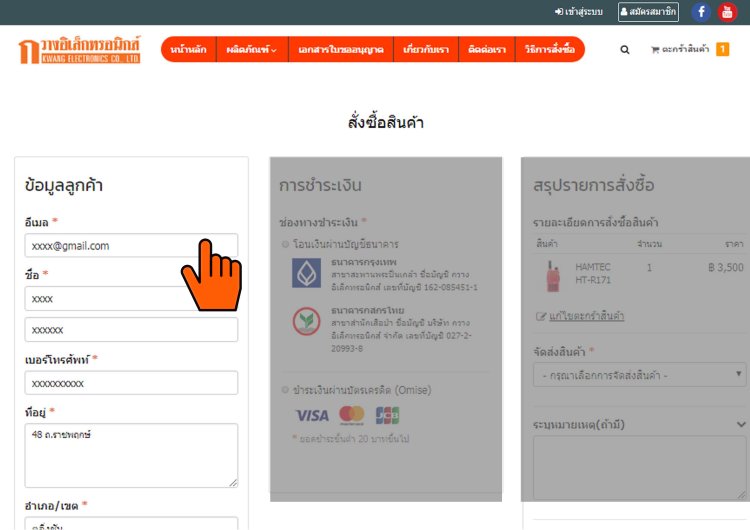Open the YouTube channel icon

727,12
